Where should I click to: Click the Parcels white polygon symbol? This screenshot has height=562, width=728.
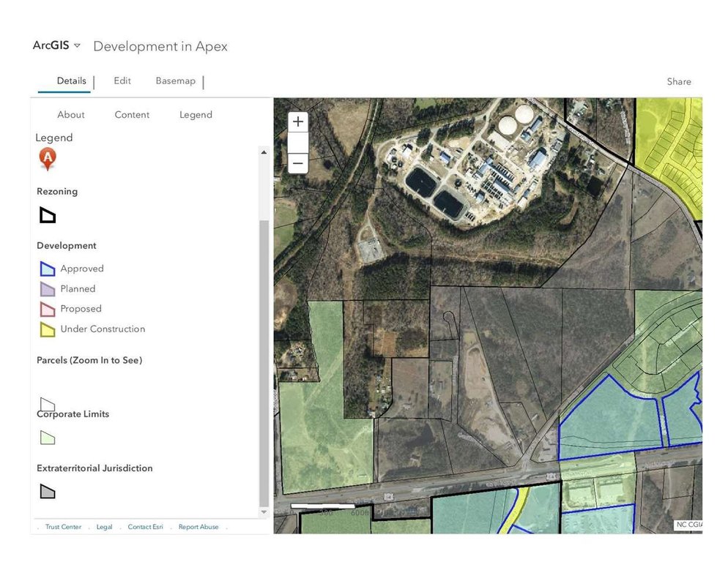[48, 404]
